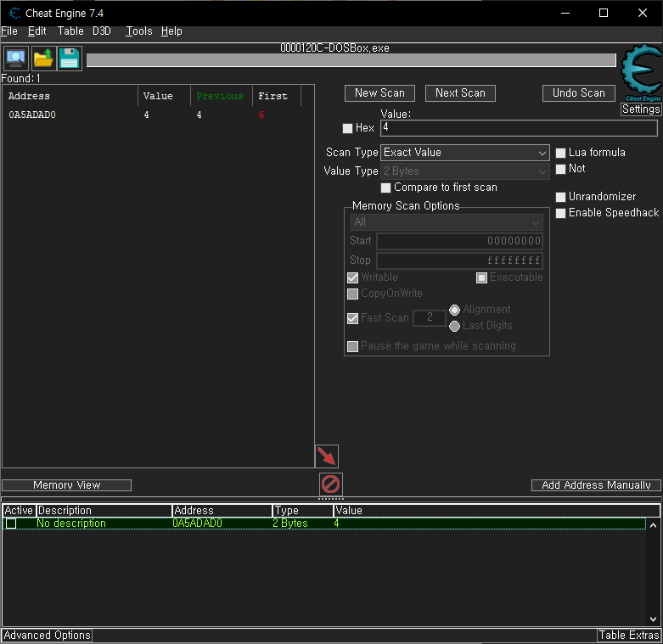Viewport: 663px width, 644px height.
Task: Open the File menu
Action: click(8, 31)
